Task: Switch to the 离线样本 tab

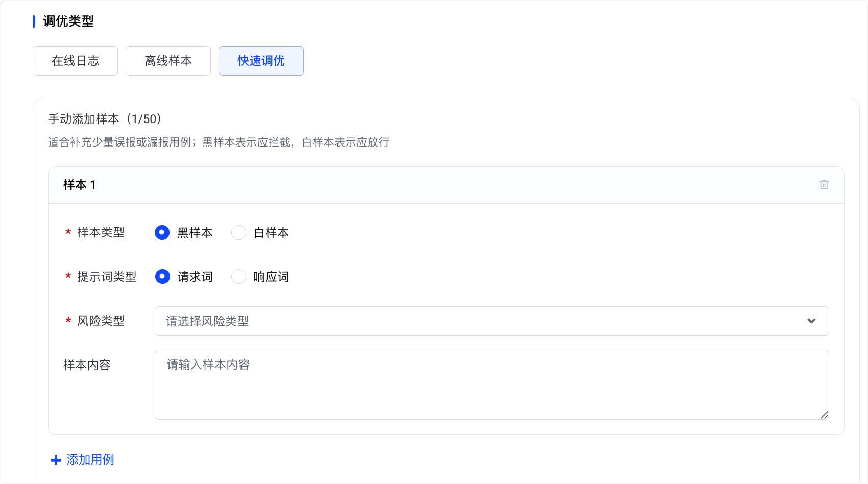Action: [168, 61]
